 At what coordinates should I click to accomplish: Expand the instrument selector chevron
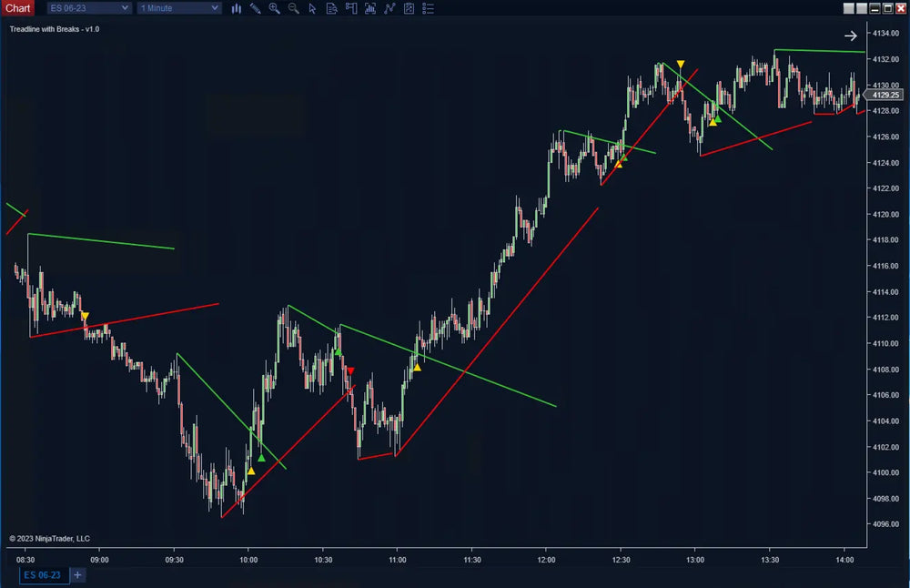(125, 8)
